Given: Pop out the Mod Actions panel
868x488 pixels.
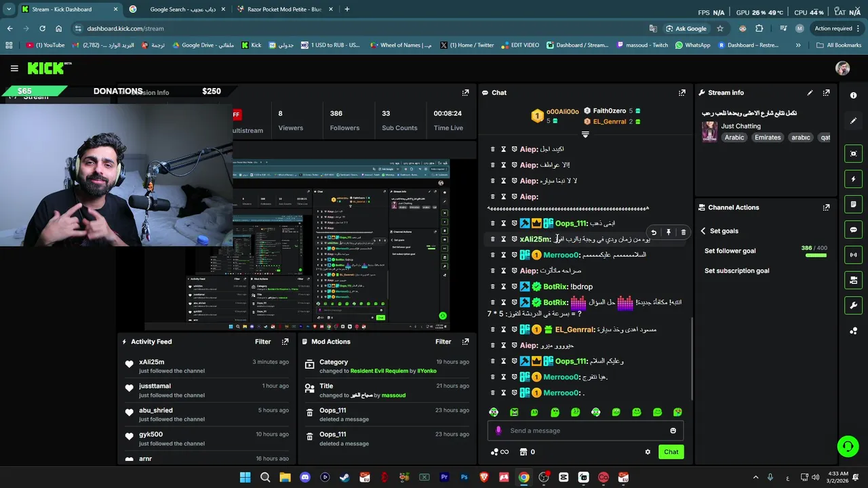Looking at the screenshot, I should 465,342.
